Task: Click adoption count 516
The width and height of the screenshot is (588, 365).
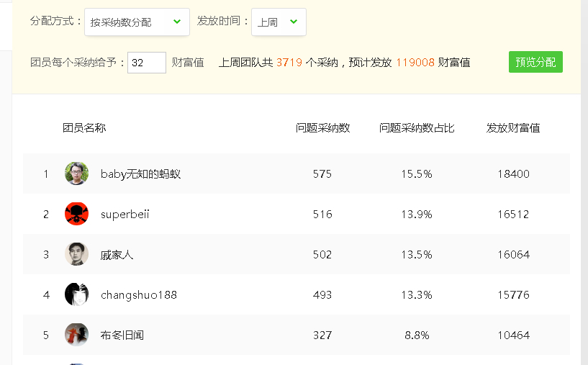Action: point(322,215)
